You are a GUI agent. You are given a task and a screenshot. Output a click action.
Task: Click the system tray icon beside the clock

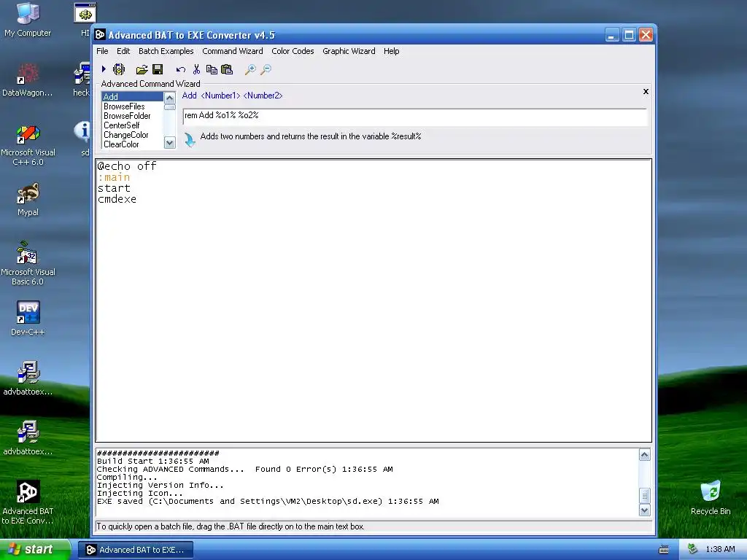tap(692, 549)
